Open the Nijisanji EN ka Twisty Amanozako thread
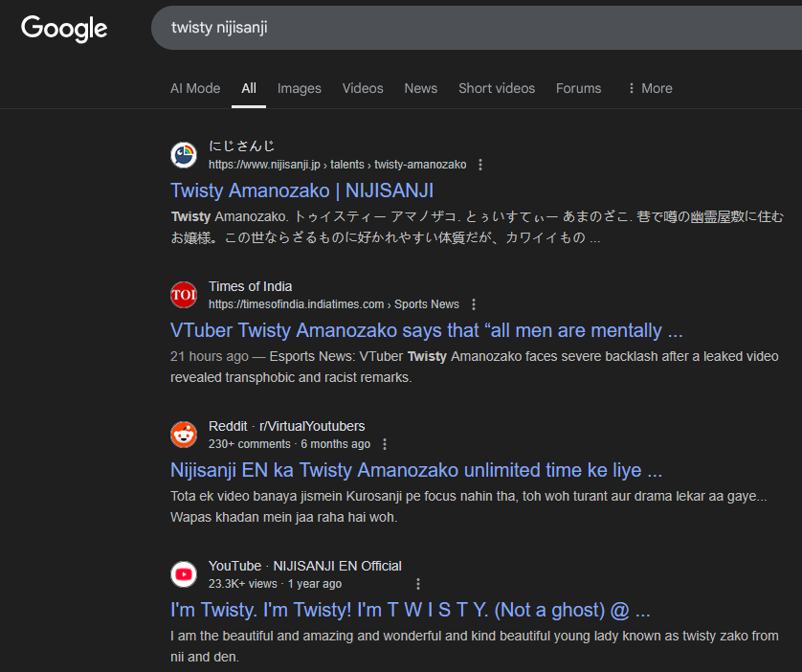Image resolution: width=802 pixels, height=672 pixels. 416,470
